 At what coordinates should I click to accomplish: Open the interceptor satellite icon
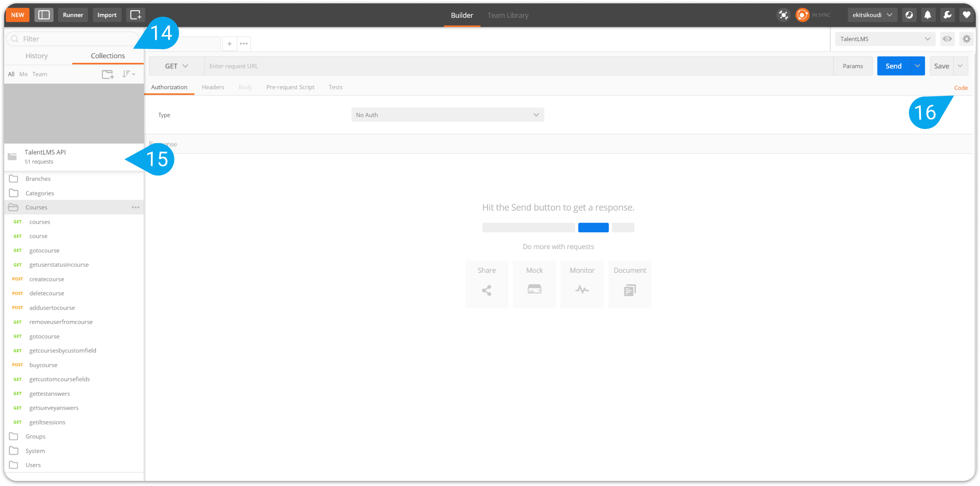point(783,15)
